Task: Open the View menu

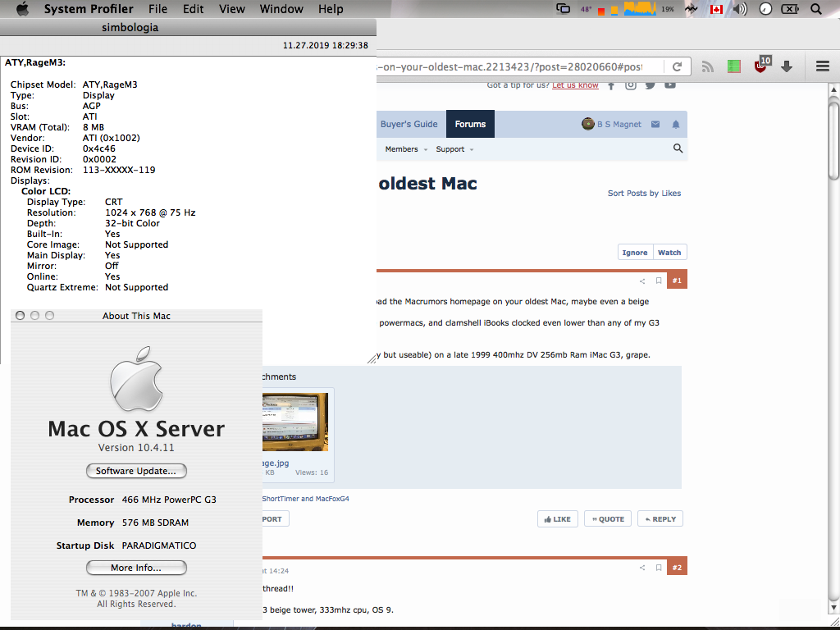Action: point(232,9)
